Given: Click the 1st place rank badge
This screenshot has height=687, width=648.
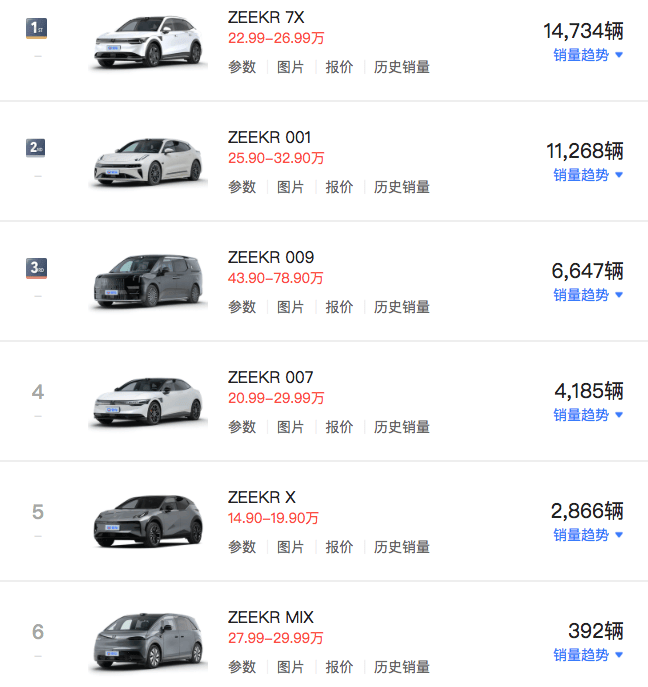Looking at the screenshot, I should (36, 28).
